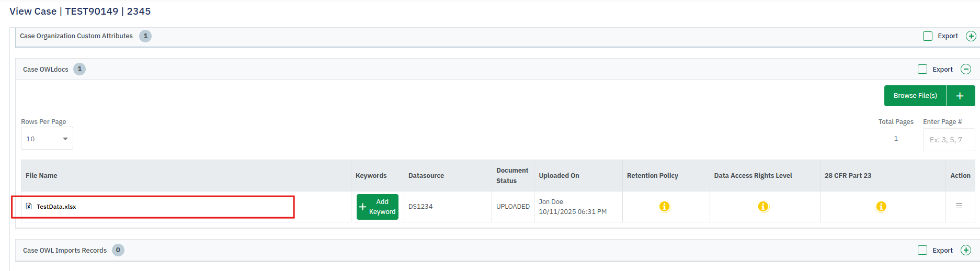Screen dimensions: 980x271
Task: Click the 28 CFR Part 23 info icon
Action: 881,207
